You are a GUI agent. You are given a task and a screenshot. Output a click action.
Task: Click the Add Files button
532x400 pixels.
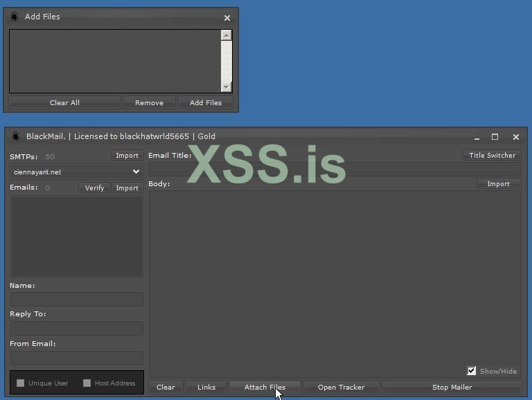pyautogui.click(x=206, y=102)
